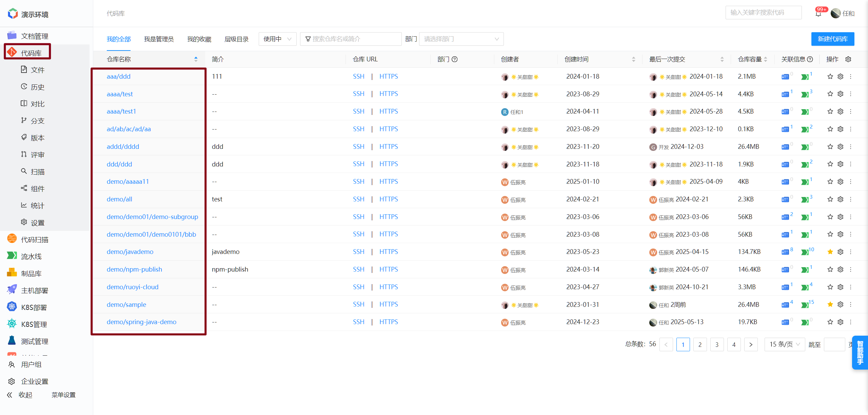Image resolution: width=868 pixels, height=415 pixels.
Task: Open the table column settings gear in header
Action: point(848,59)
